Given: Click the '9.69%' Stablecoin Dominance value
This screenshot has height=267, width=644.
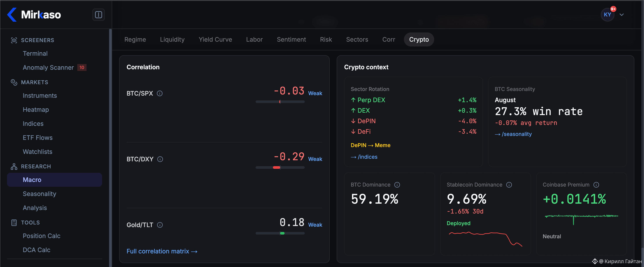Looking at the screenshot, I should 467,199.
